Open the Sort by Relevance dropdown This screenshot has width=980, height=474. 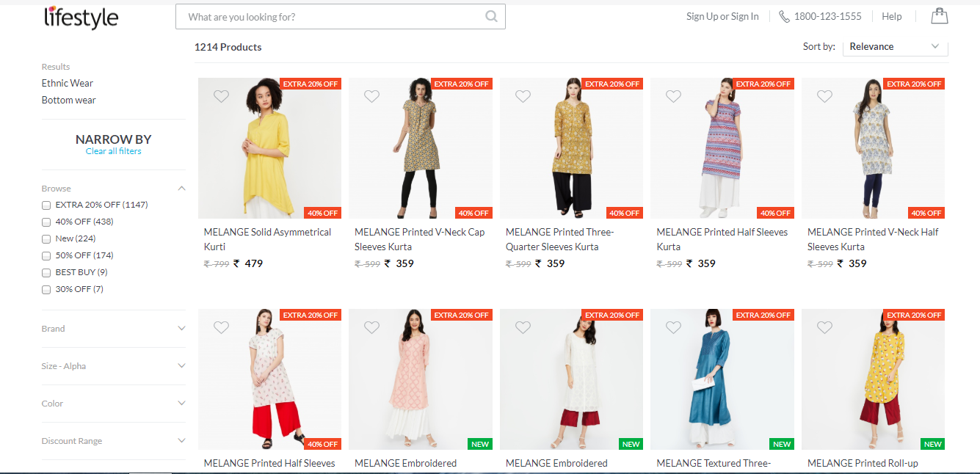coord(895,46)
